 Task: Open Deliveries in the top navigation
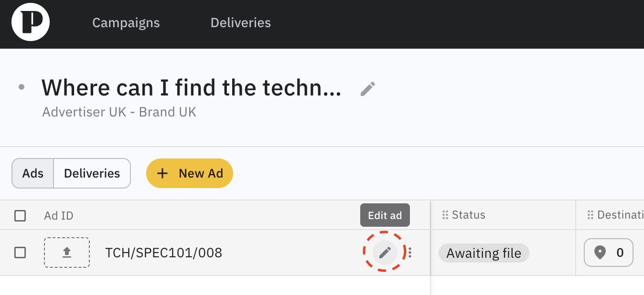(x=240, y=23)
